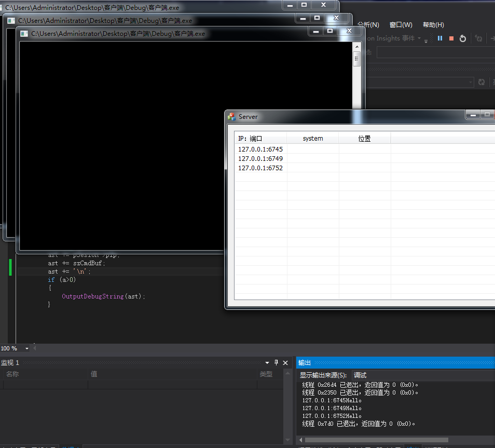
Task: Minimize the frontmost console window
Action: (x=315, y=31)
